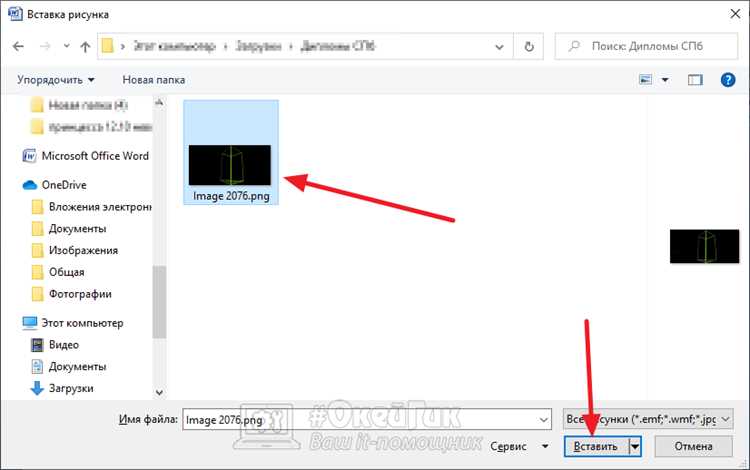The height and width of the screenshot is (470, 750).
Task: Refresh the current folder view
Action: coord(529,46)
